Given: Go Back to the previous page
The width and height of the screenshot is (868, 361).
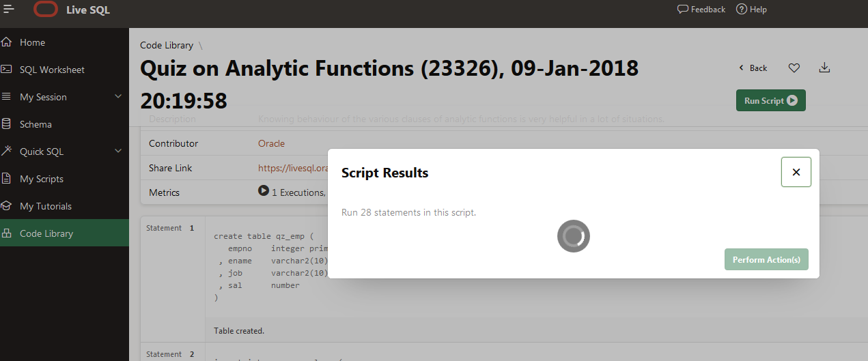Looking at the screenshot, I should point(753,68).
